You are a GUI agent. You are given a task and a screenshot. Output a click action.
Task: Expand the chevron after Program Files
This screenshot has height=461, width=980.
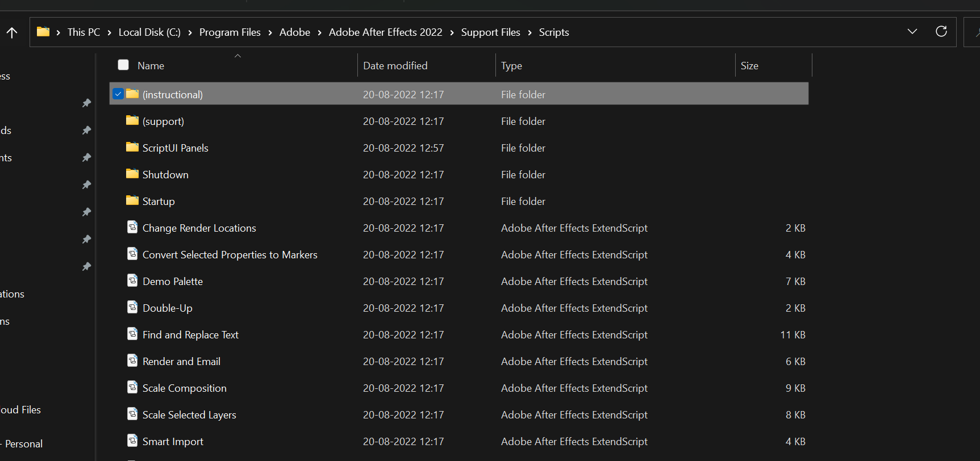[270, 32]
